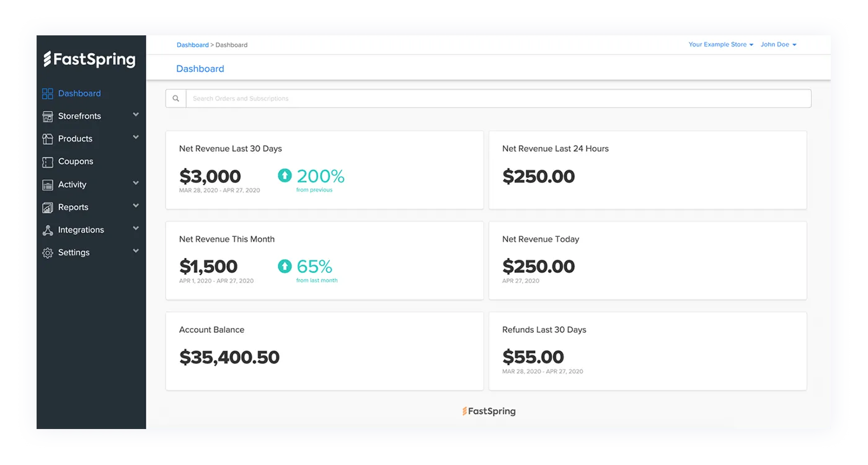Select the Dashboard grid icon
The height and width of the screenshot is (465, 868).
(x=47, y=93)
